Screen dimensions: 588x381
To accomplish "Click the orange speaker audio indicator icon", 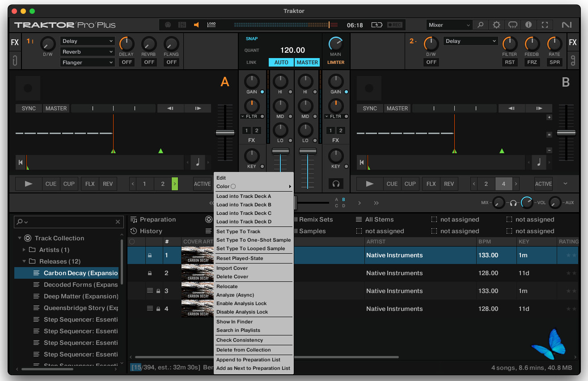I will point(196,25).
